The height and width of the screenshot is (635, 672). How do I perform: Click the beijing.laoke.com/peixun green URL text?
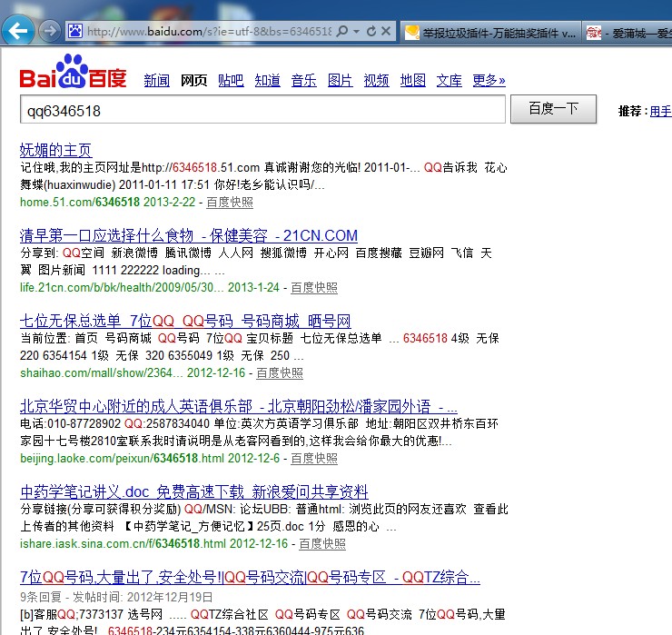pyautogui.click(x=123, y=459)
